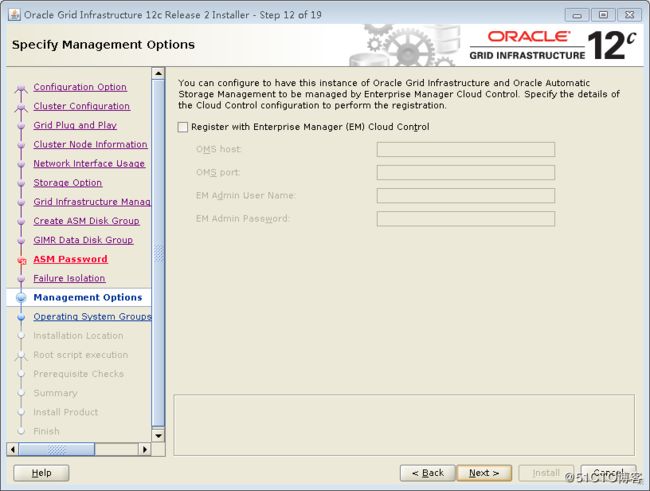Screen dimensions: 650x491
Task: Click the Create ASM Disk Group step bullet
Action: coord(21,221)
